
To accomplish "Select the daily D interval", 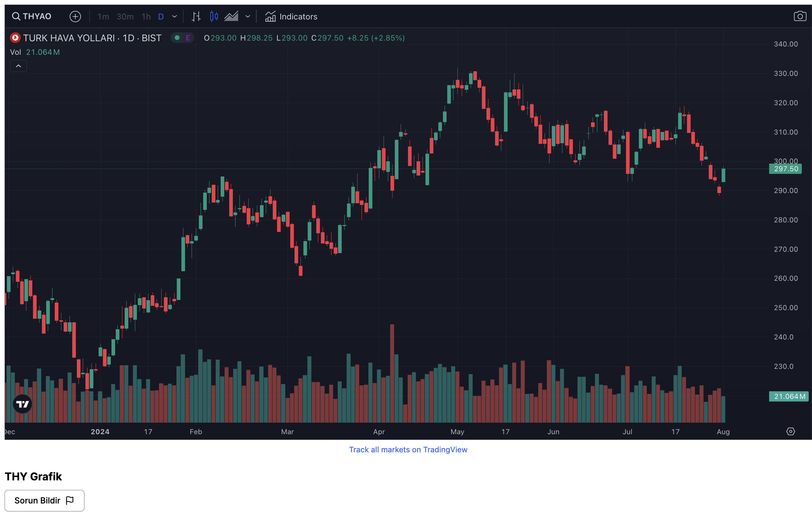I will click(x=161, y=16).
